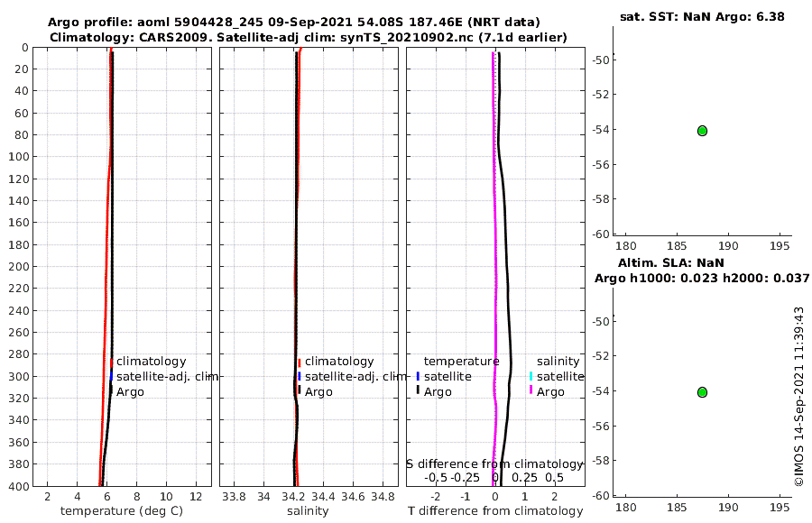
Task: Click the IMOS copyright timestamp text
Action: 799,397
